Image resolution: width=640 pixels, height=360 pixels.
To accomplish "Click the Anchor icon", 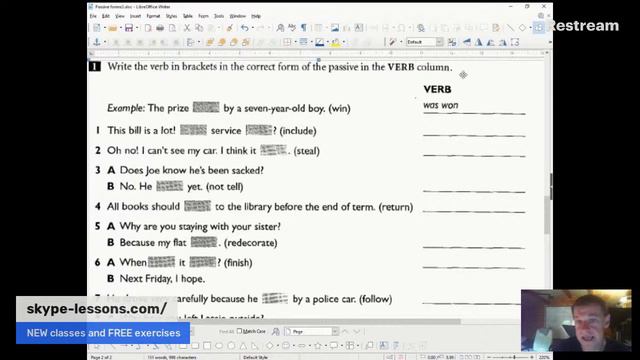I will 97,42.
